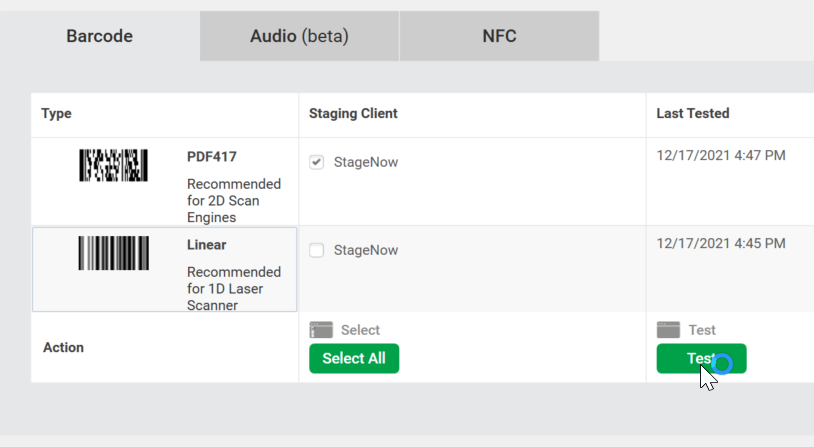Viewport: 814px width, 447px height.
Task: Select the PDF417 type name
Action: 212,157
